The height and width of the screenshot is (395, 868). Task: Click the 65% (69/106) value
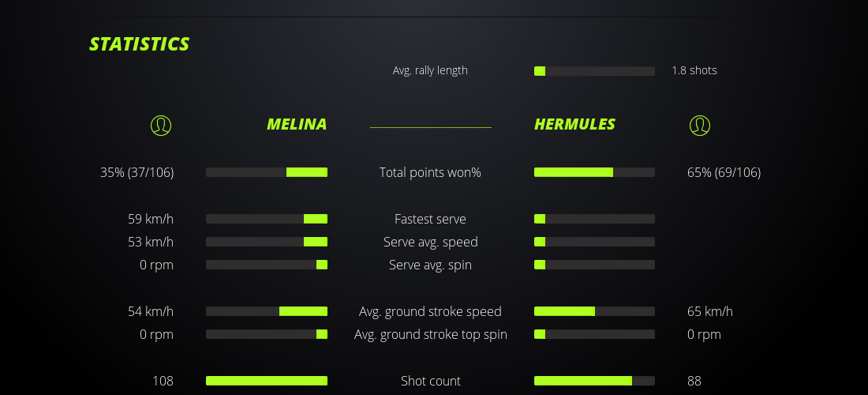point(724,172)
